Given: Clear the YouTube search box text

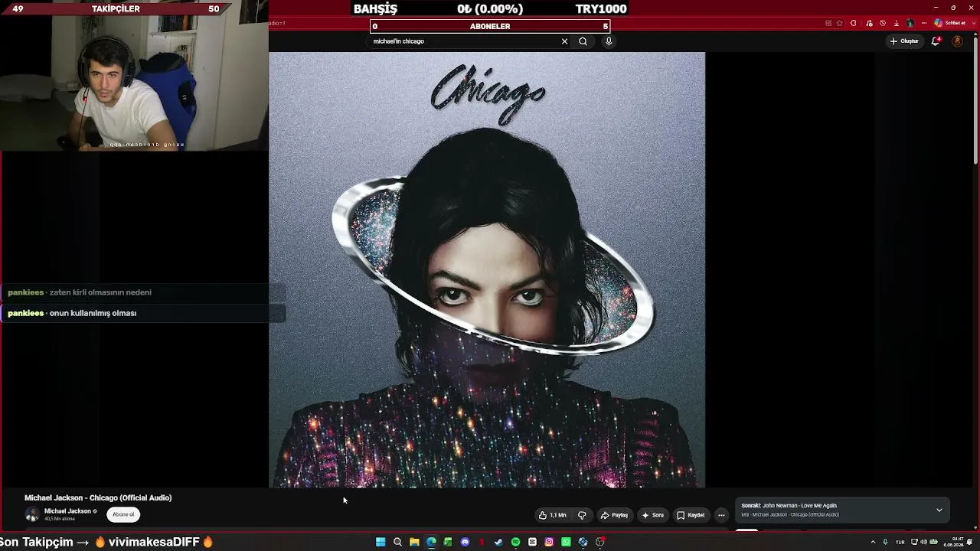Looking at the screenshot, I should point(564,41).
